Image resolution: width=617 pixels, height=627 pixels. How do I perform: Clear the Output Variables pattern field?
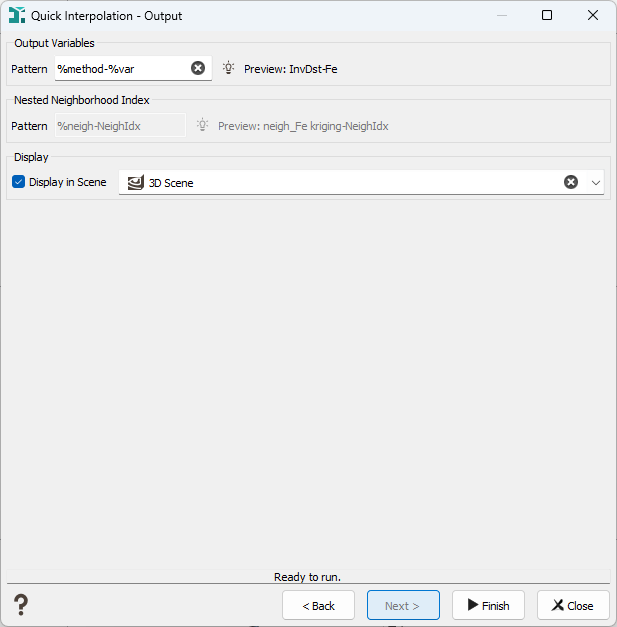pyautogui.click(x=198, y=68)
